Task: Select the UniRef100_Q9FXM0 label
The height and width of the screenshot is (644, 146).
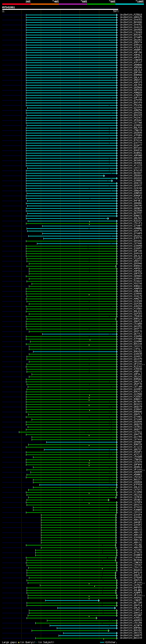Action: pos(131,72)
